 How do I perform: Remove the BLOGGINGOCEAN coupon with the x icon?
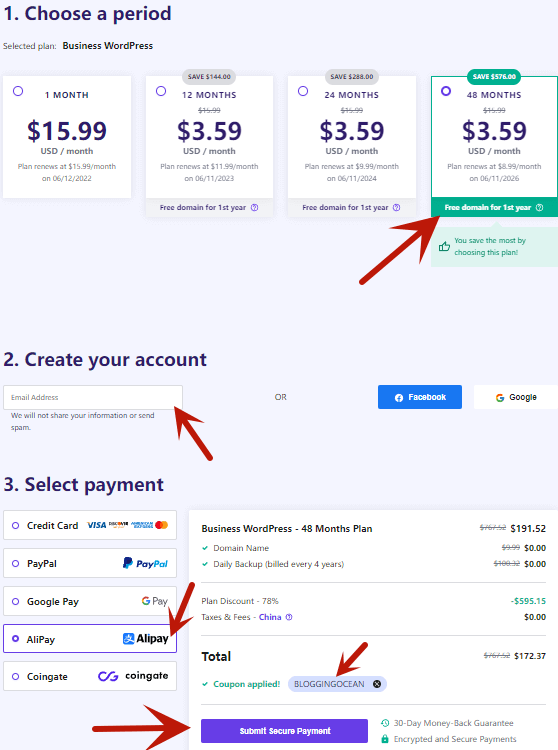pos(377,684)
